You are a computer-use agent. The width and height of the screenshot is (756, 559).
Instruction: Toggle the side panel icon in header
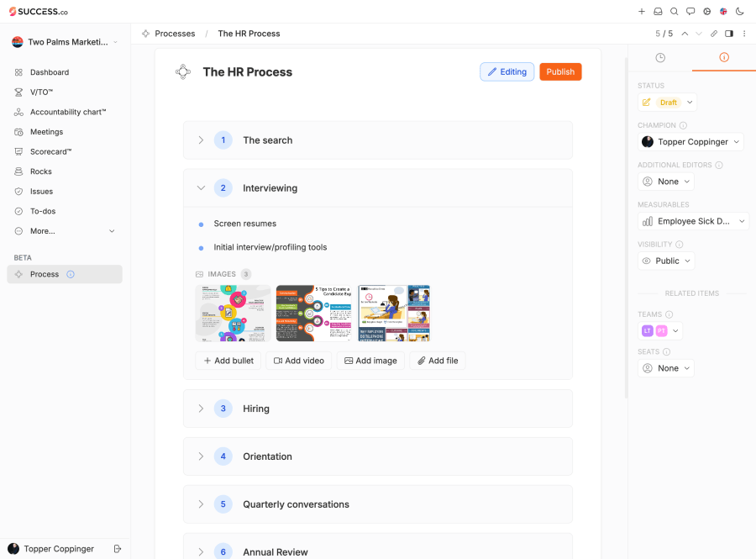coord(729,34)
